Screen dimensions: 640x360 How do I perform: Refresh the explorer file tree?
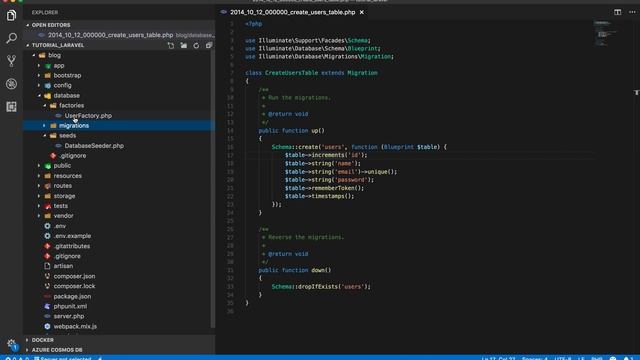click(196, 45)
